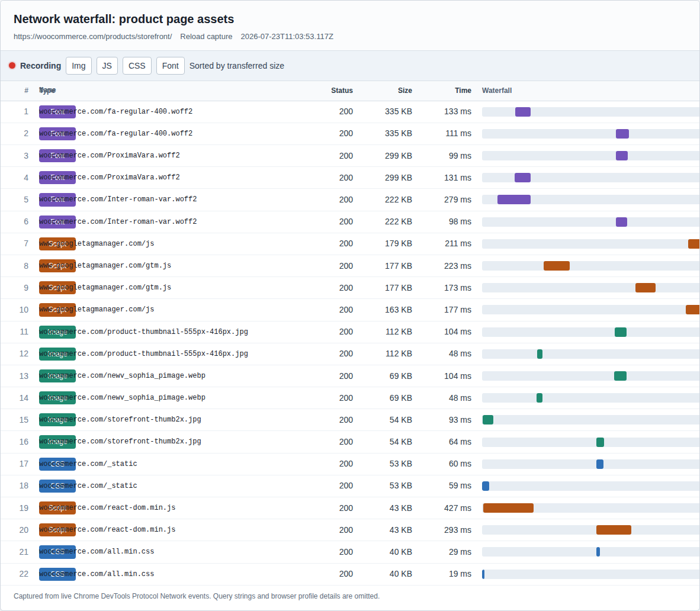This screenshot has height=611, width=700.
Task: Click row number 11
Action: point(24,332)
